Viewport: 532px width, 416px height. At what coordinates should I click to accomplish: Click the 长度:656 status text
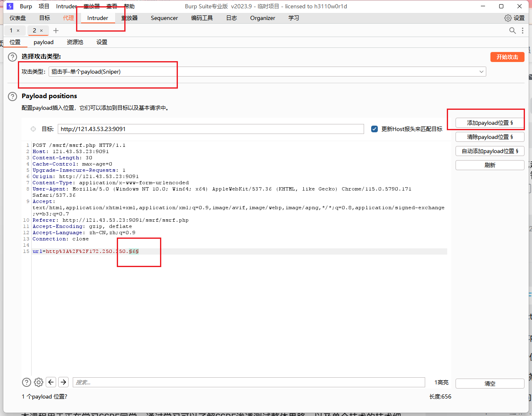click(x=440, y=396)
